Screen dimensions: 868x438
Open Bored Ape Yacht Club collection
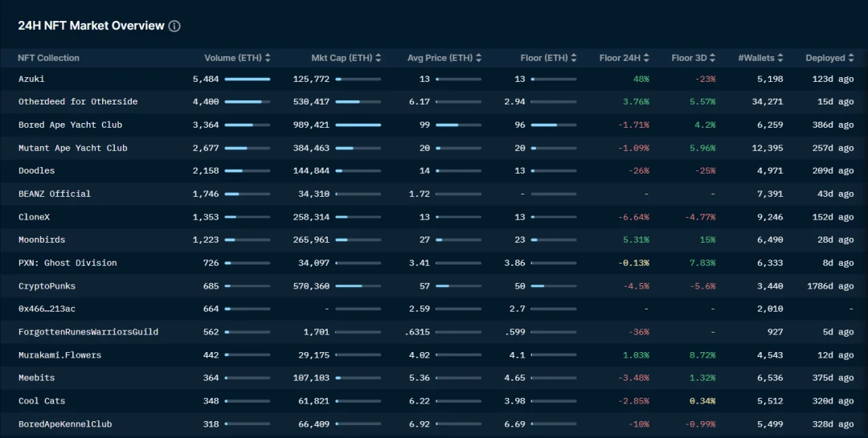(x=70, y=125)
